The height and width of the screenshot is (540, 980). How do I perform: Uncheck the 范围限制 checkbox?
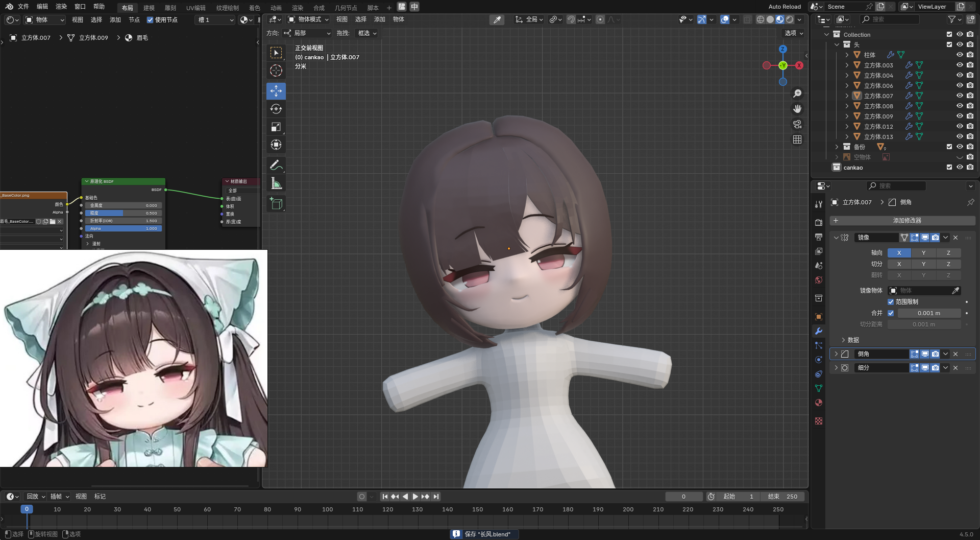(x=891, y=302)
